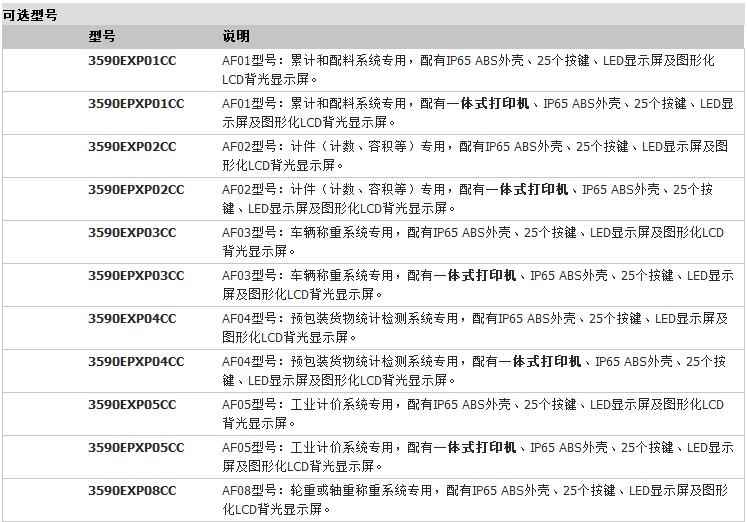The image size is (747, 522).
Task: Click the 3590EXP05CC model name
Action: click(132, 405)
